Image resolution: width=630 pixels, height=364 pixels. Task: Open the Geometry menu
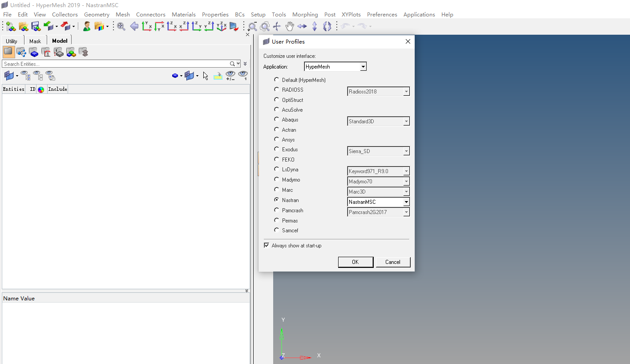[x=97, y=14]
